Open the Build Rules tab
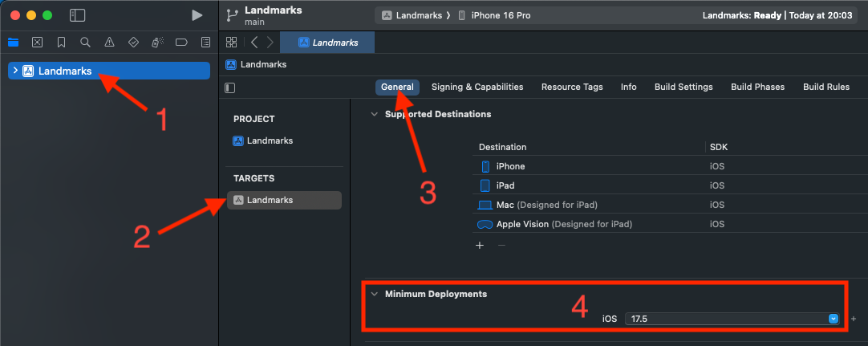 tap(826, 87)
